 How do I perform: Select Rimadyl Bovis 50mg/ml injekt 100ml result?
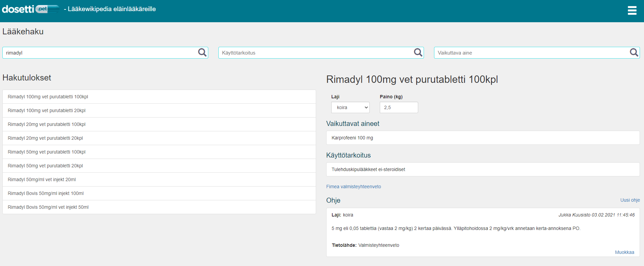[x=159, y=193]
